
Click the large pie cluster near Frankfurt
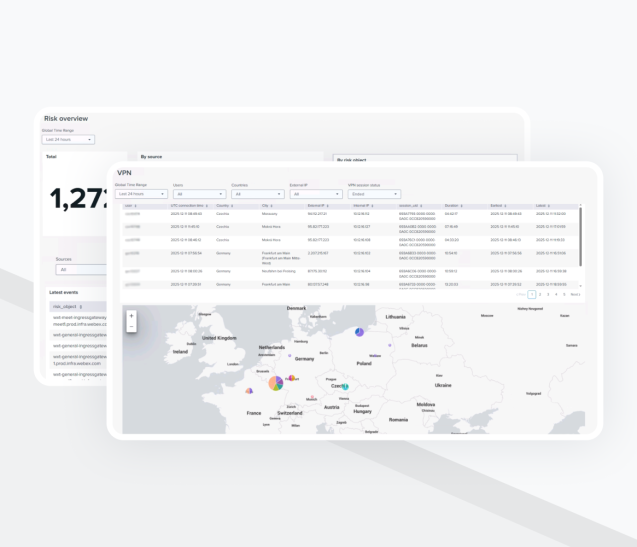(x=277, y=385)
